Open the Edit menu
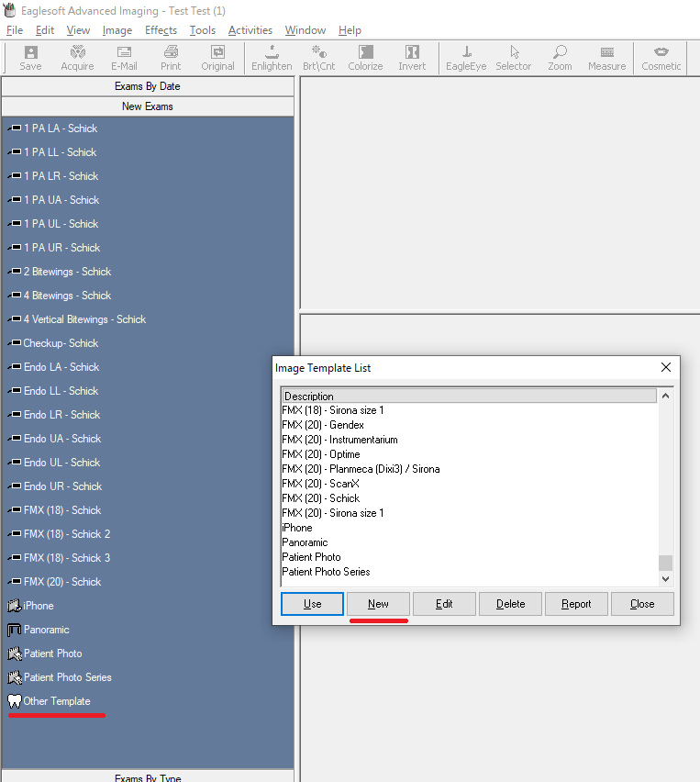Screen dimensions: 700x782 tap(45, 30)
